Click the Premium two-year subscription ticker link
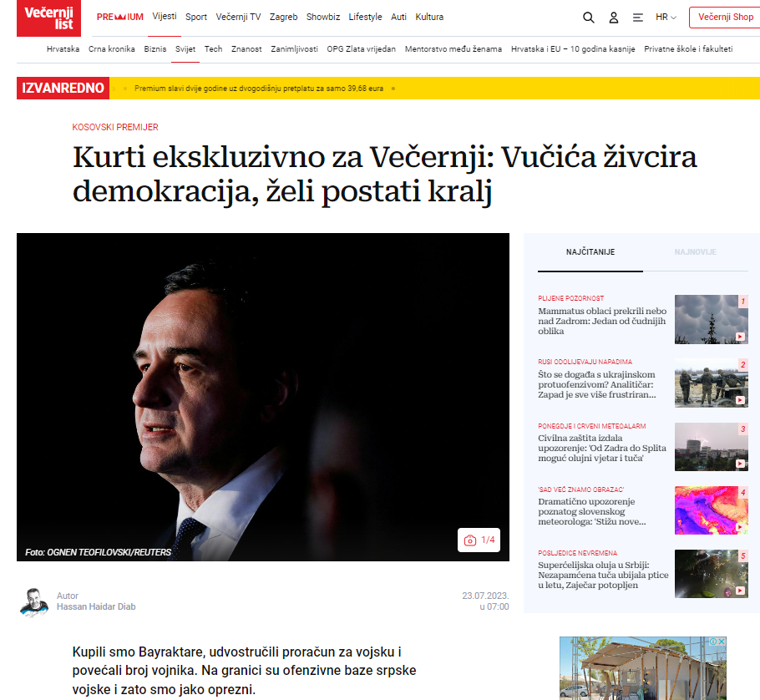Image resolution: width=760 pixels, height=700 pixels. pos(259,89)
